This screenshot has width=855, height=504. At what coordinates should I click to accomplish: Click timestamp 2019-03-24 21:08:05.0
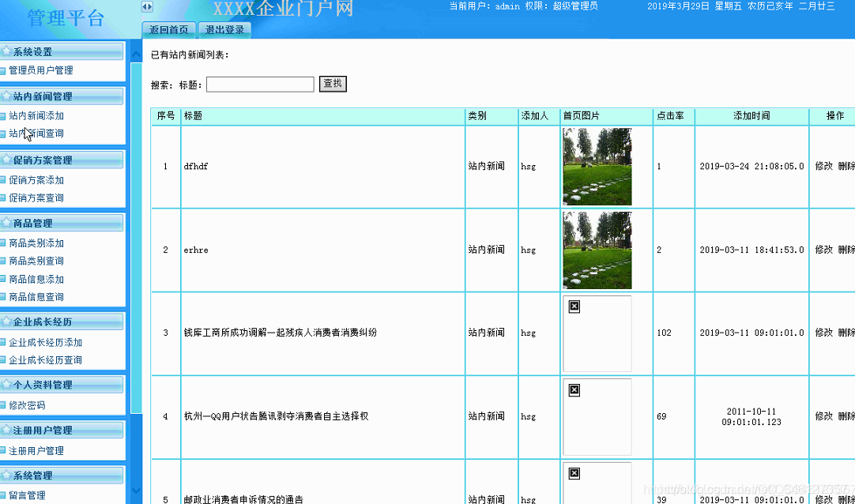(752, 166)
